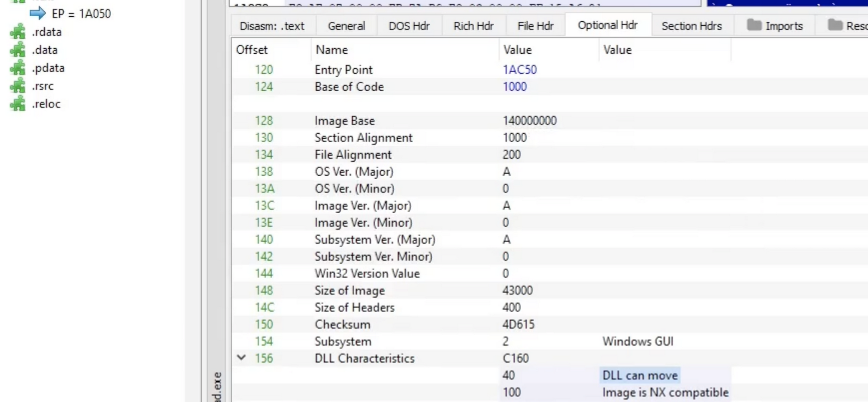
Task: Click the .rsrc section puzzle icon
Action: tap(18, 86)
